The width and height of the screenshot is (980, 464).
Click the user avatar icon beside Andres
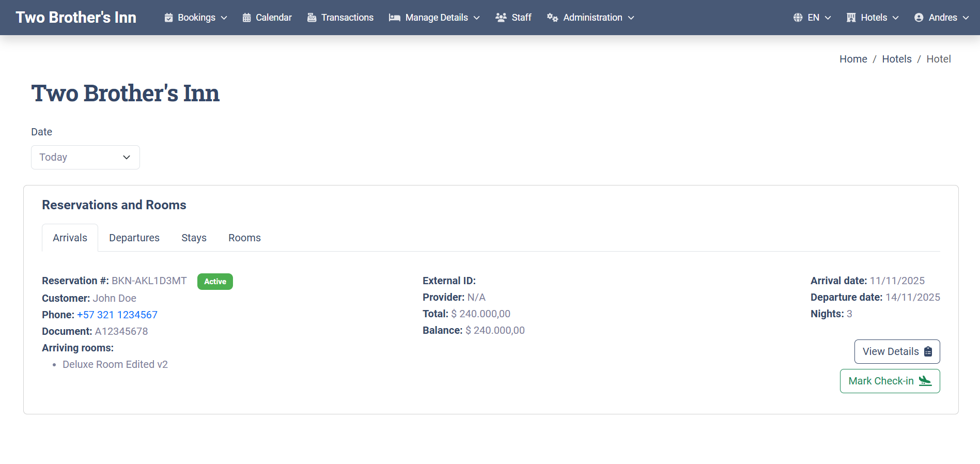pos(919,18)
